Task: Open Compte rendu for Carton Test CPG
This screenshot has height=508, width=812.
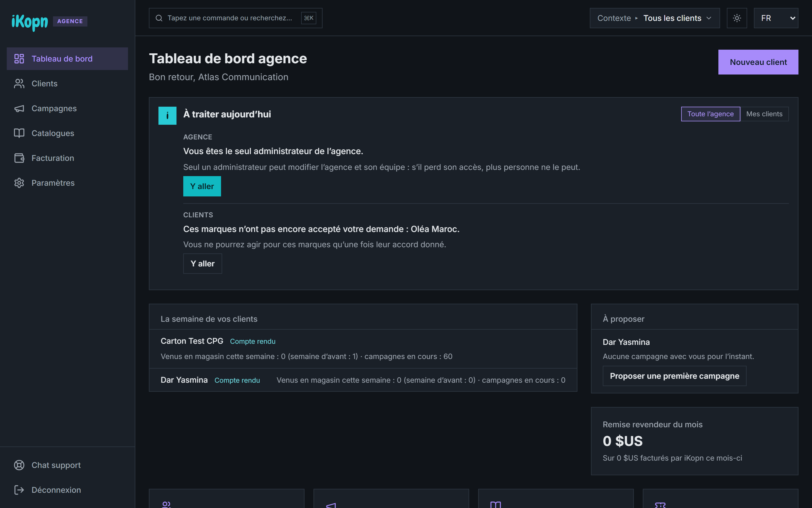Action: [x=253, y=341]
